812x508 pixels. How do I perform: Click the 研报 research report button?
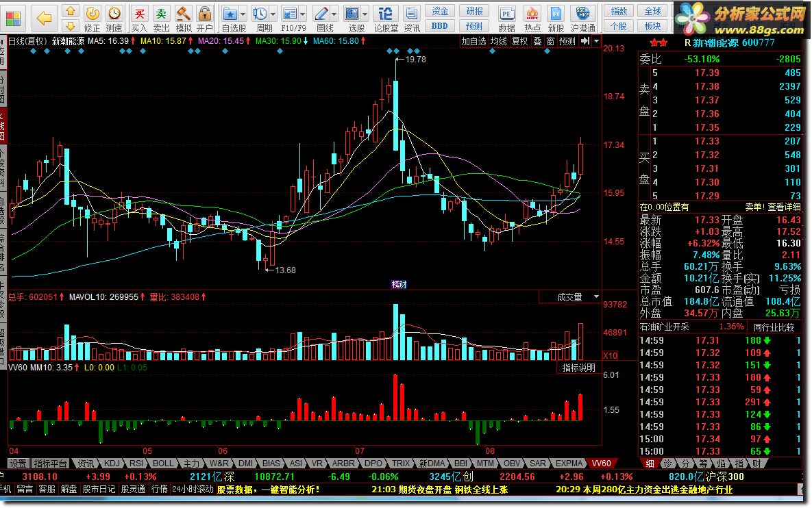click(474, 12)
